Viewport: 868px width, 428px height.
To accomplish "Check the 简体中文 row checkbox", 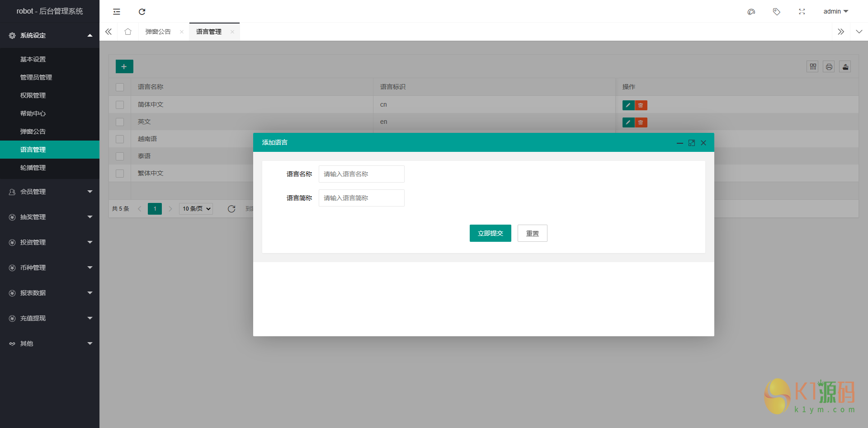I will point(120,105).
